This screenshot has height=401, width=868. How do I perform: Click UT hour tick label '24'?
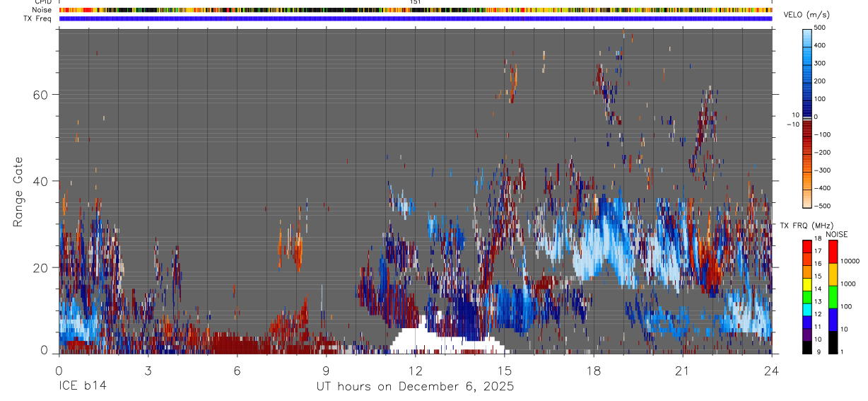point(772,370)
